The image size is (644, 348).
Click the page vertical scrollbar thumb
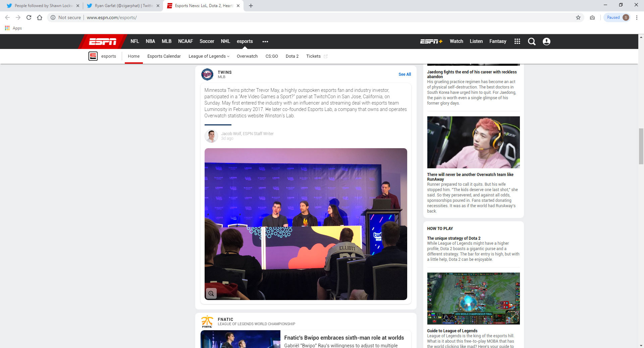(x=641, y=146)
